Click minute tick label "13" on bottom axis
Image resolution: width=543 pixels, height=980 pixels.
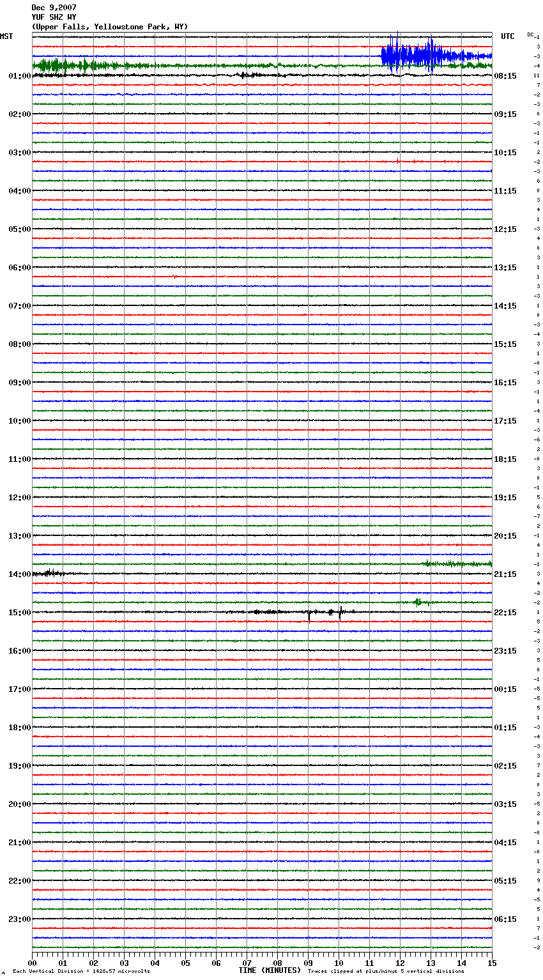click(x=431, y=963)
